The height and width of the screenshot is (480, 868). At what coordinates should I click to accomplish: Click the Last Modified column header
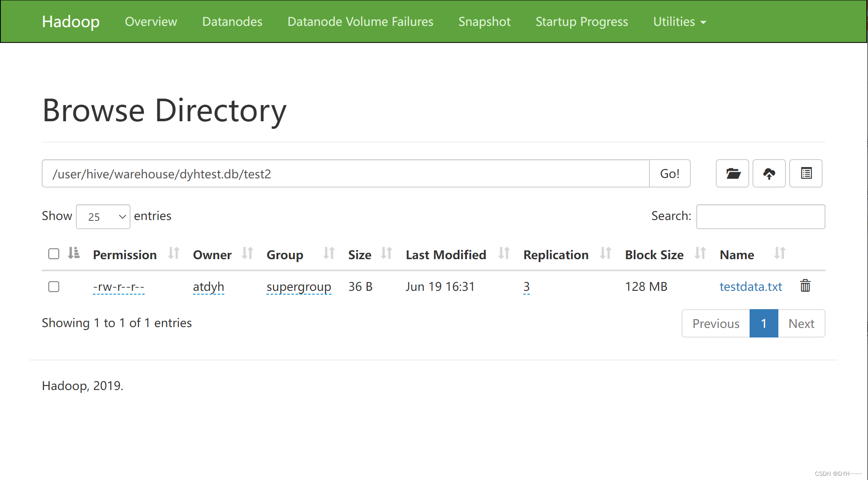pos(446,255)
